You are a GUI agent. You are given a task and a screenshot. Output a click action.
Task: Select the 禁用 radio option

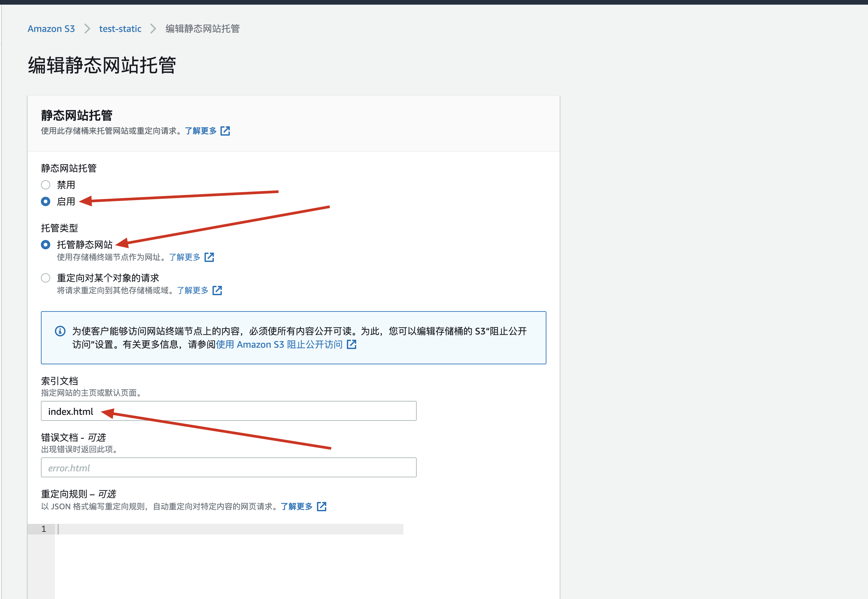(46, 185)
